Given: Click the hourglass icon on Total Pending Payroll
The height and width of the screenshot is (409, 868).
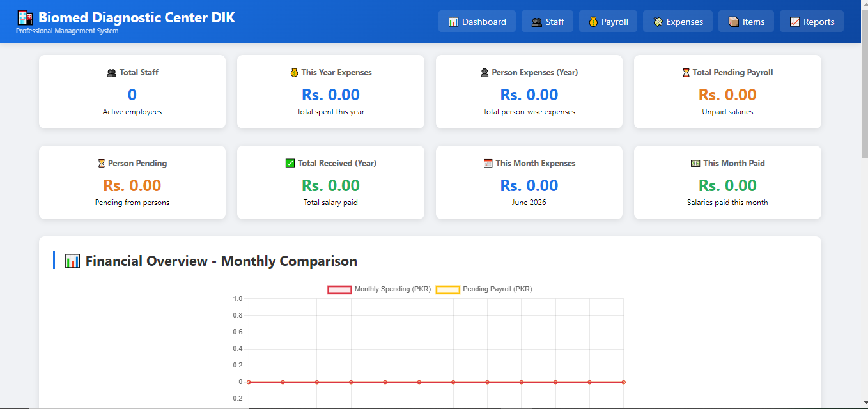Looking at the screenshot, I should click(x=686, y=73).
